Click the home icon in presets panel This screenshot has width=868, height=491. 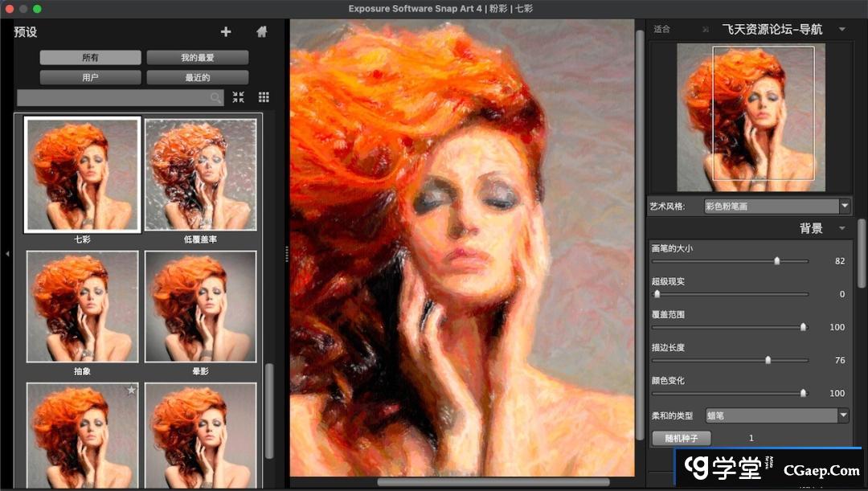(261, 32)
